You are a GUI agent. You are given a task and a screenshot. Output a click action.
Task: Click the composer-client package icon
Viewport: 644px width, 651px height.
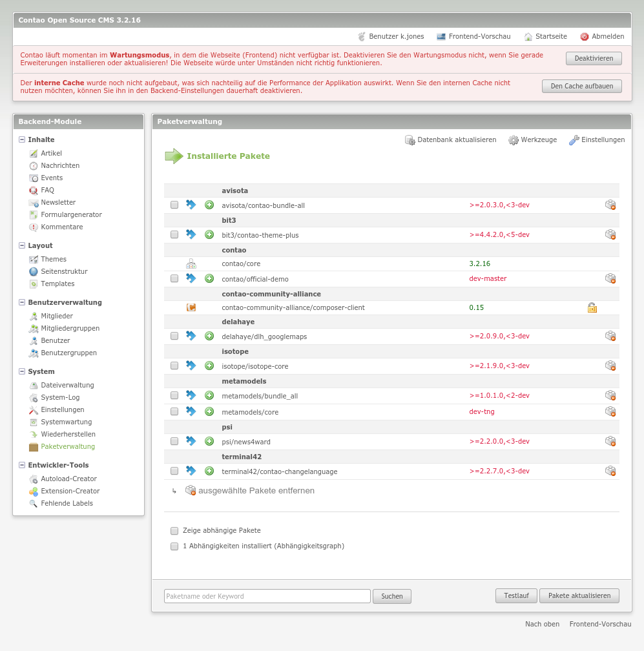191,307
